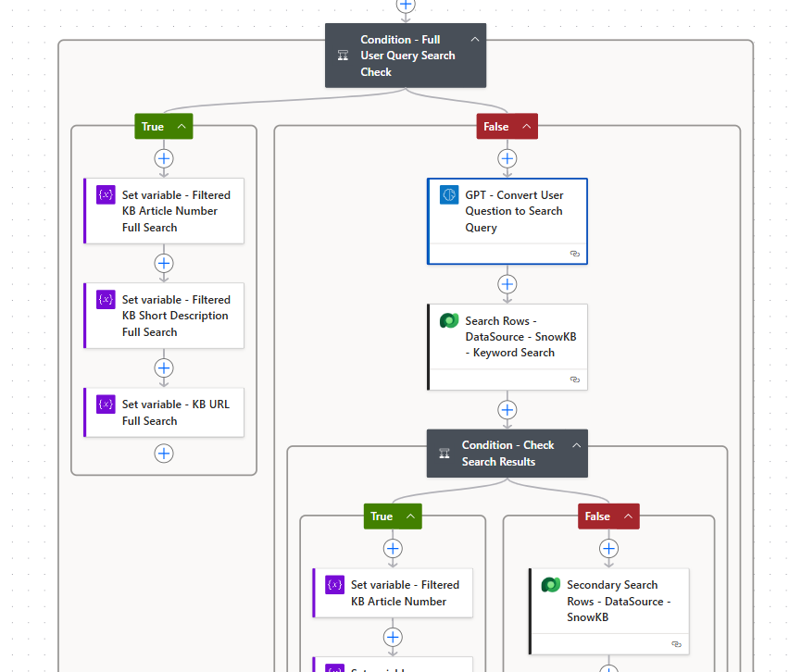
Task: Click the condition icon on Full User Query Search Check
Action: [343, 56]
